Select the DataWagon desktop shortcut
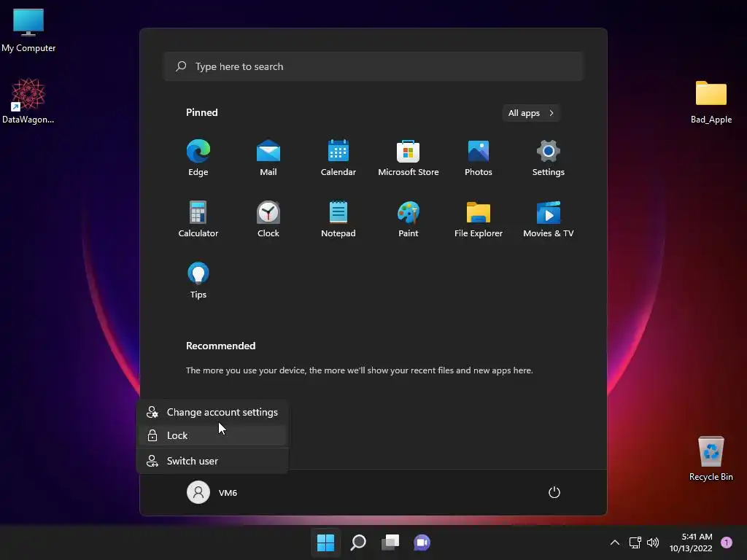Image resolution: width=747 pixels, height=560 pixels. click(x=28, y=101)
